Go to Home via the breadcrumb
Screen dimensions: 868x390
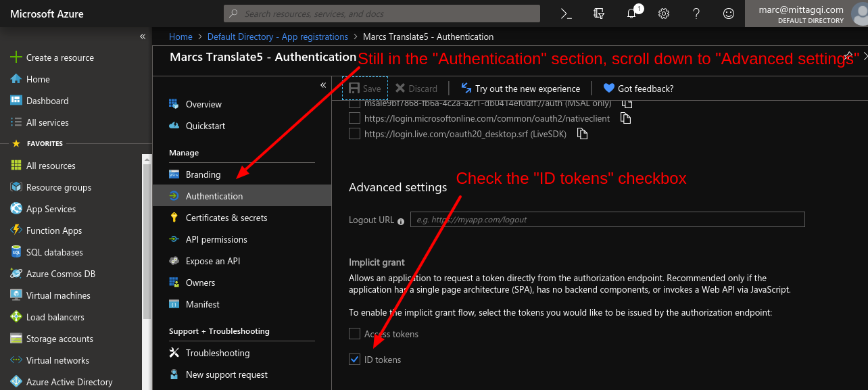(x=180, y=36)
